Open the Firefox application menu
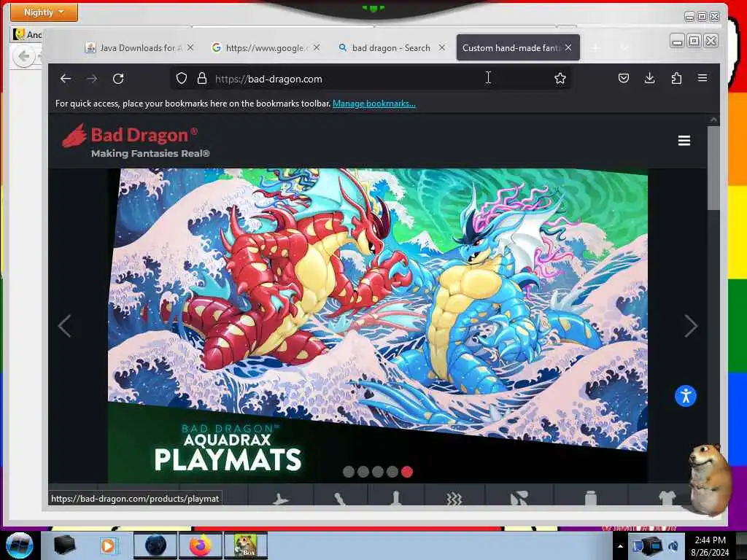 (703, 78)
